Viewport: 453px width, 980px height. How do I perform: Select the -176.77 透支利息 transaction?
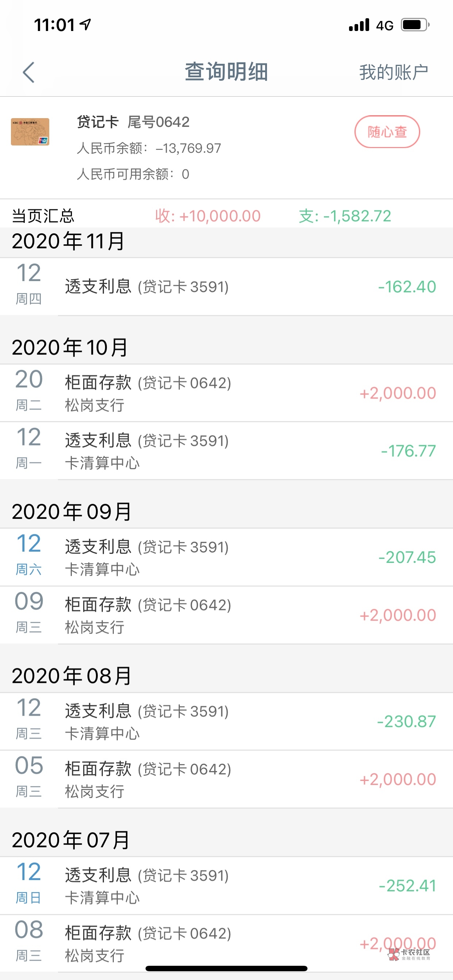tap(226, 451)
